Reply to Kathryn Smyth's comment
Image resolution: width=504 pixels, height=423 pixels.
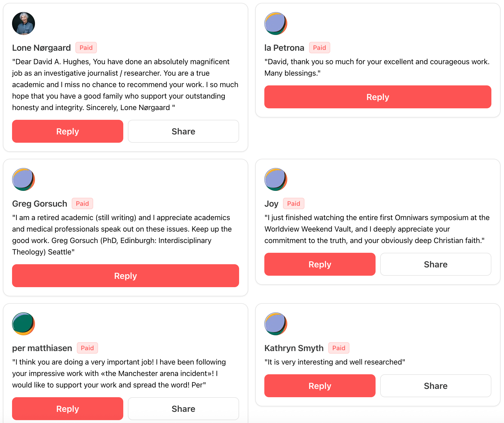click(320, 386)
